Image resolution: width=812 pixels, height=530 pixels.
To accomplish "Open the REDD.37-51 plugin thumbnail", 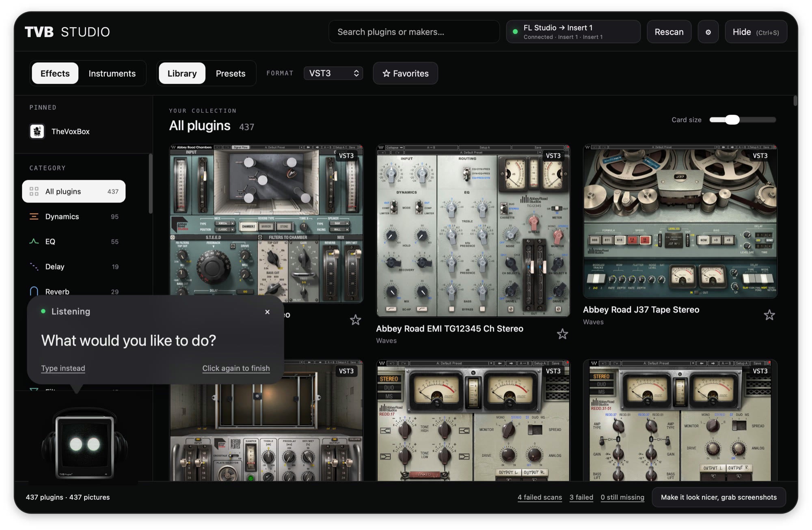I will (x=680, y=420).
